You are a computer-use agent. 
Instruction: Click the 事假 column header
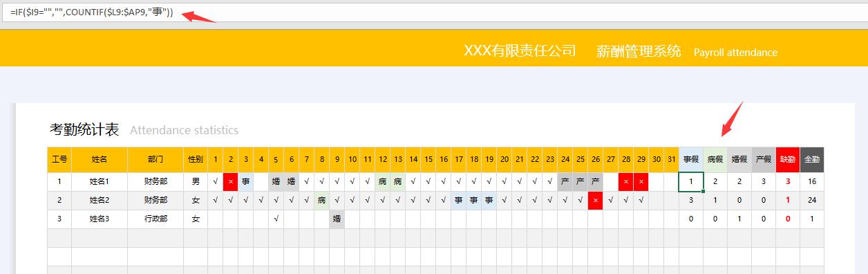coord(691,159)
